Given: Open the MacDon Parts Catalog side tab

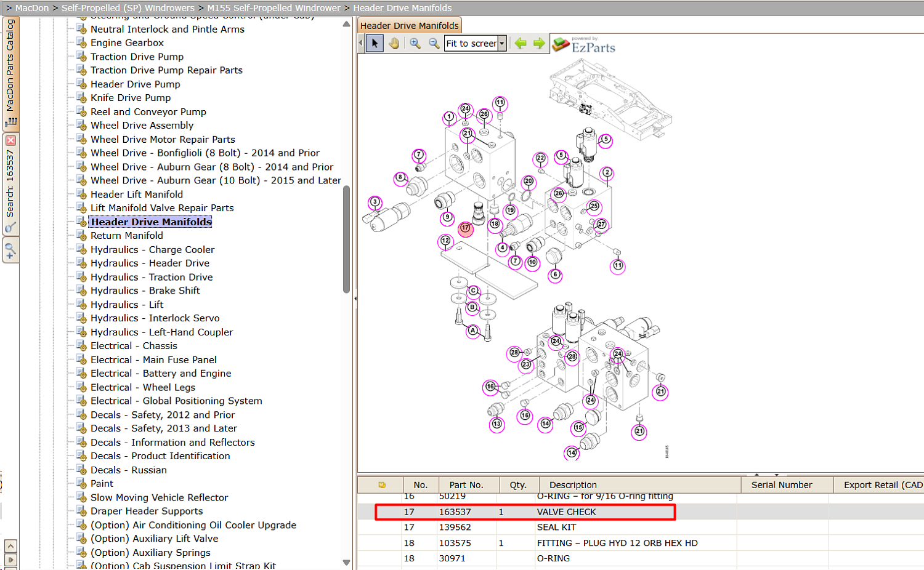Looking at the screenshot, I should click(x=10, y=73).
